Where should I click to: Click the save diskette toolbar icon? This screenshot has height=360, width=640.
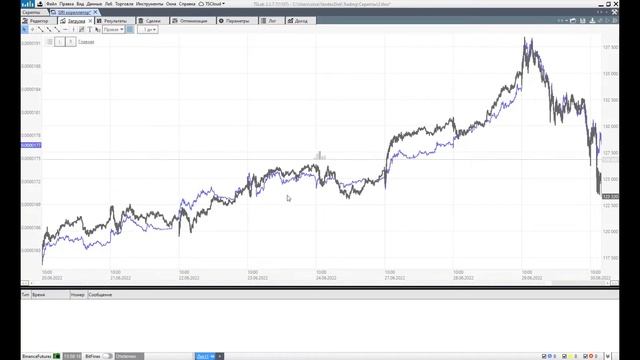click(x=583, y=20)
